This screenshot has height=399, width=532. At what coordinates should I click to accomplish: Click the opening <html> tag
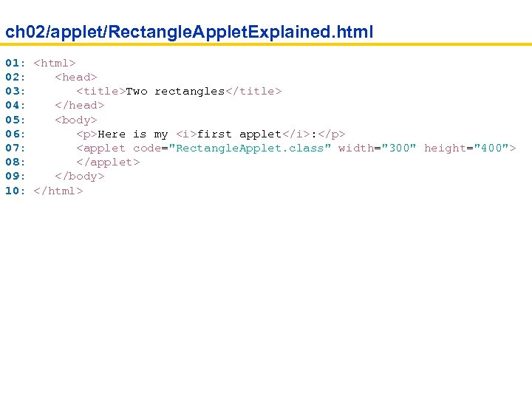point(55,63)
